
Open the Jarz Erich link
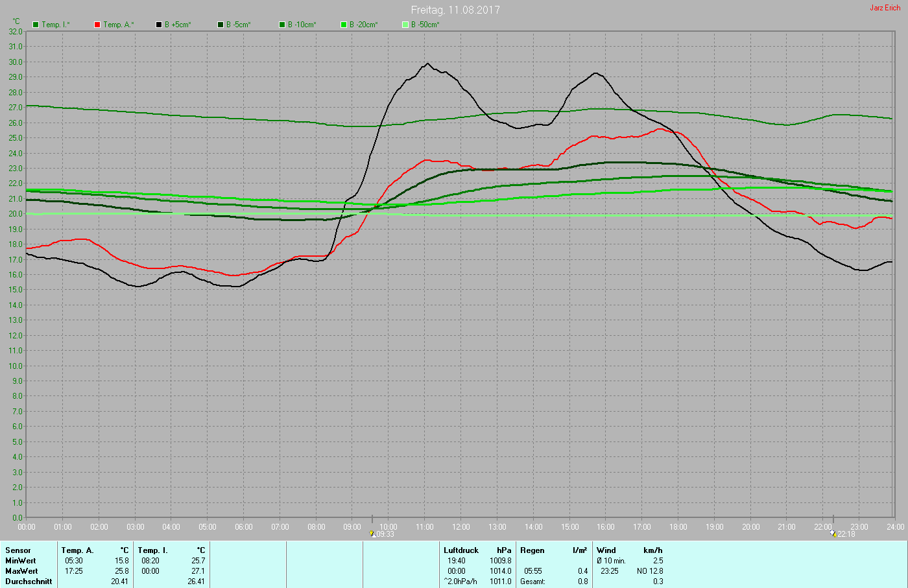885,8
